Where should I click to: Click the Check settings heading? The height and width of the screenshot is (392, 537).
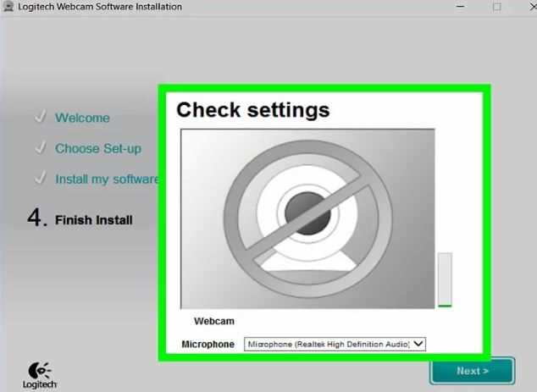pyautogui.click(x=253, y=110)
